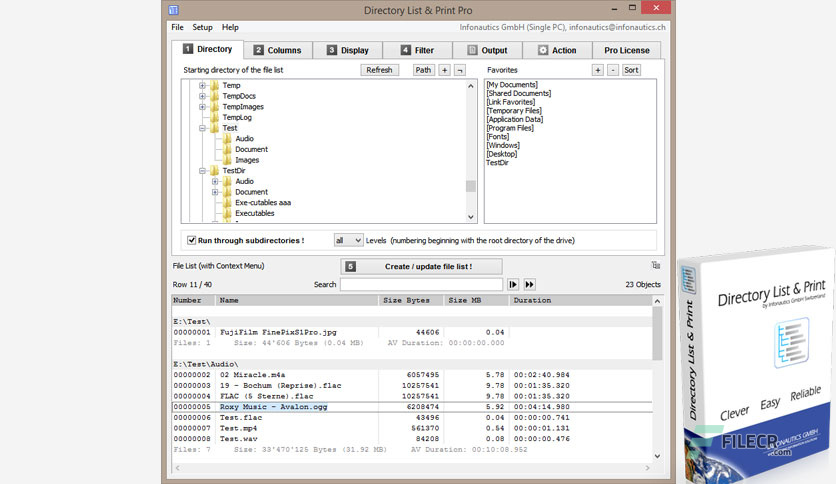Select [Desktop] favorite

(502, 154)
